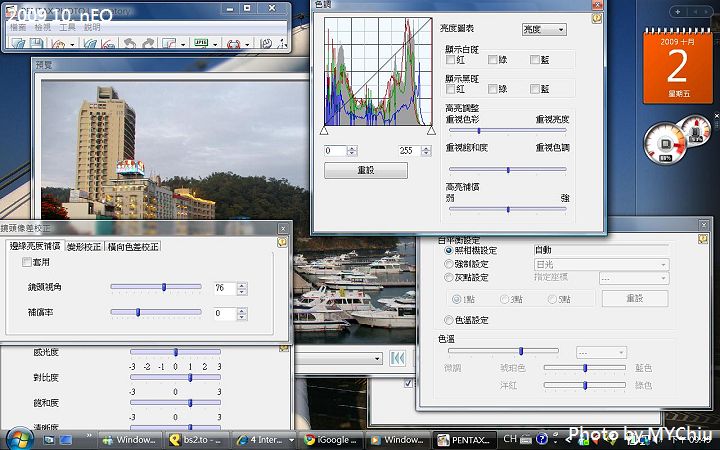This screenshot has width=720, height=450.
Task: Click the white point triangle under histogram
Action: pos(431,131)
